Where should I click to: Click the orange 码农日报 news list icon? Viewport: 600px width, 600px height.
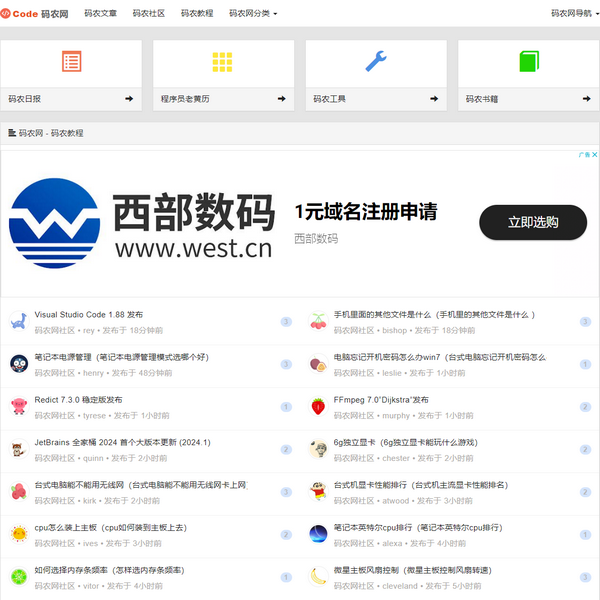pos(71,62)
